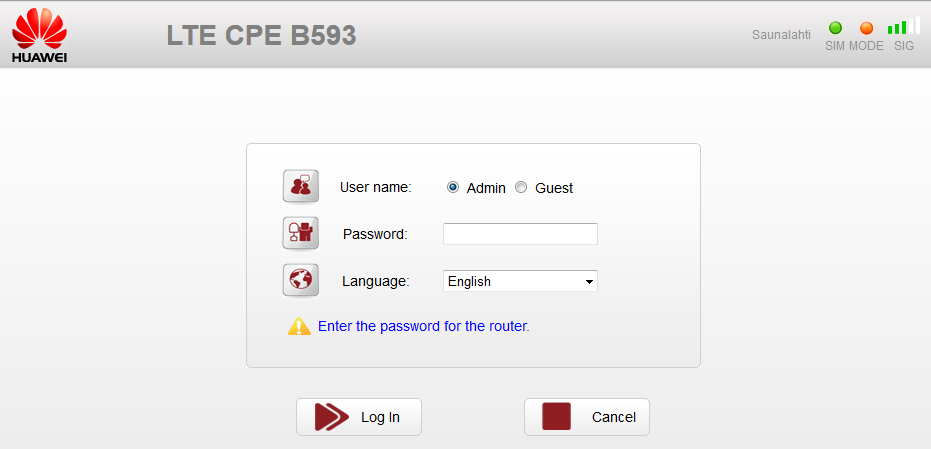
Task: Click the yellow warning triangle icon
Action: (x=299, y=326)
